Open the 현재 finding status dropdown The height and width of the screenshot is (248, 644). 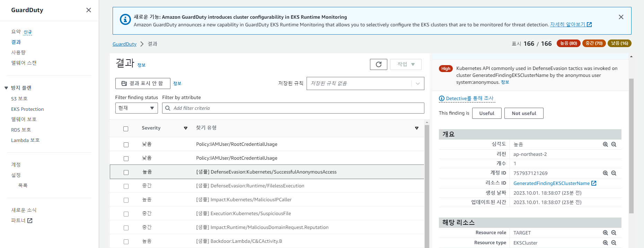[136, 108]
